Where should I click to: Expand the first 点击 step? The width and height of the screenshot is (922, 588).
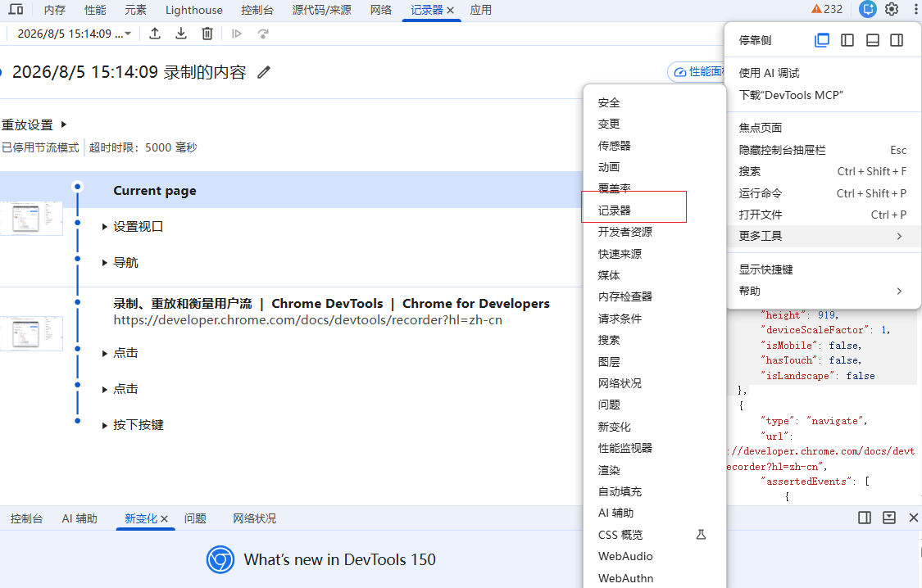tap(105, 353)
